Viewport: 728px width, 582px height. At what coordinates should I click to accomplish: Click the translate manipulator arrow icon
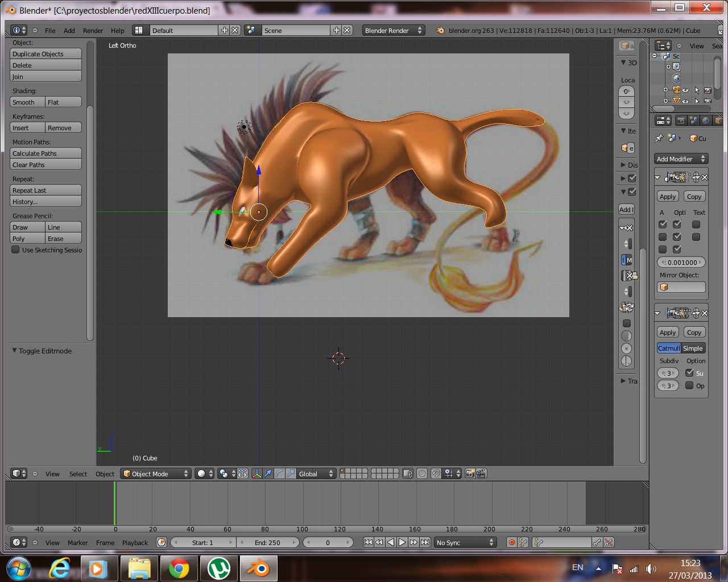click(x=268, y=473)
